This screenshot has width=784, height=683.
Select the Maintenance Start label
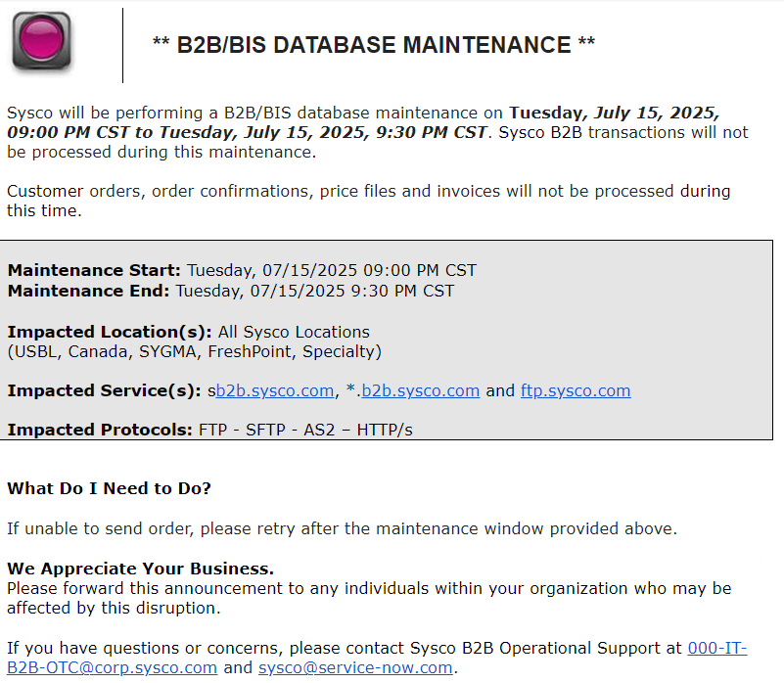point(94,270)
